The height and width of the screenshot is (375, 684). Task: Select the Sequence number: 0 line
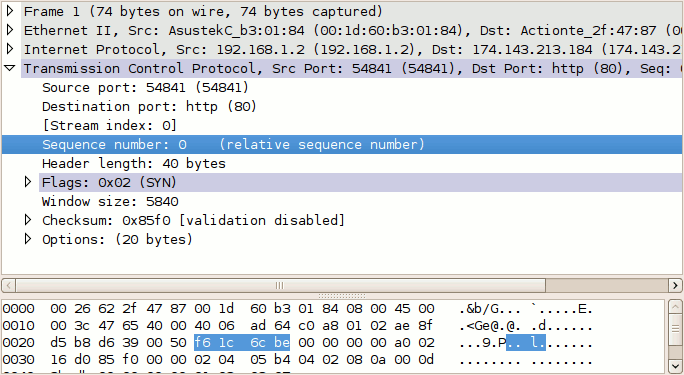(x=342, y=144)
